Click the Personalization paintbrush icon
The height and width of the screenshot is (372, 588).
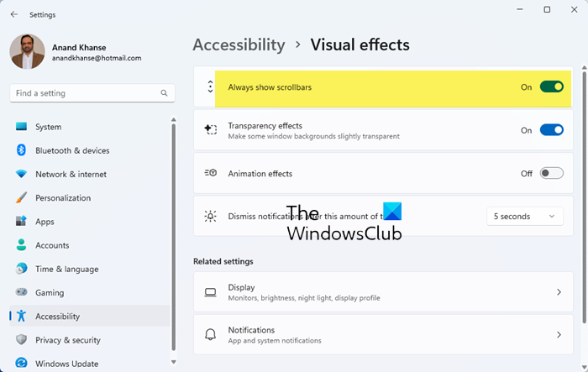[x=21, y=198]
